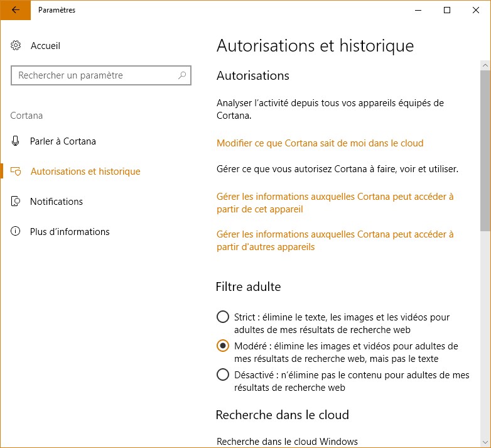This screenshot has width=491, height=448.
Task: Close the Paramètres window
Action: point(476,10)
